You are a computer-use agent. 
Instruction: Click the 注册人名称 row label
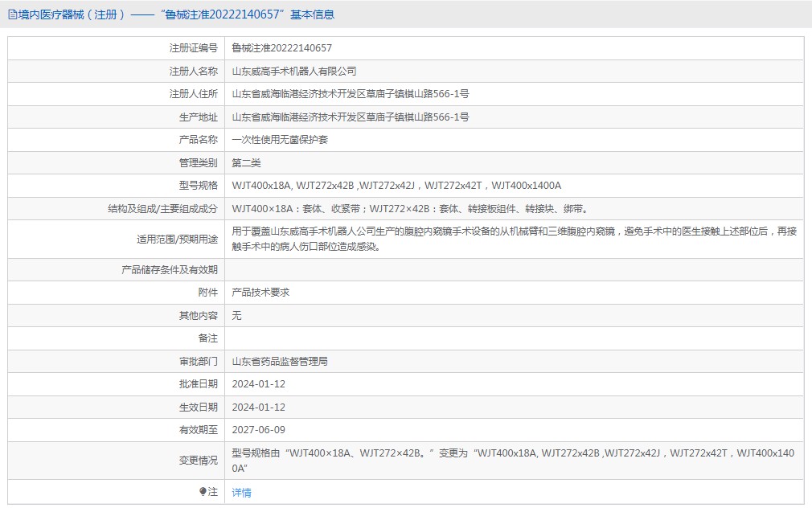194,72
